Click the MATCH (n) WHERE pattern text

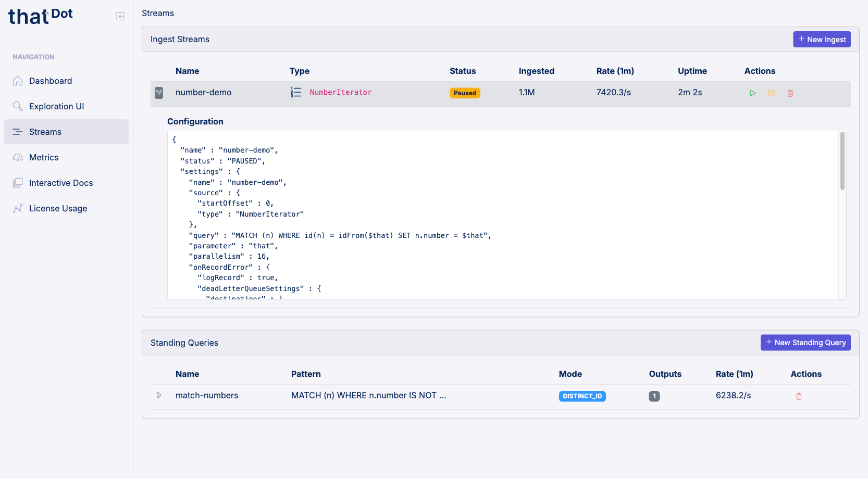(368, 395)
